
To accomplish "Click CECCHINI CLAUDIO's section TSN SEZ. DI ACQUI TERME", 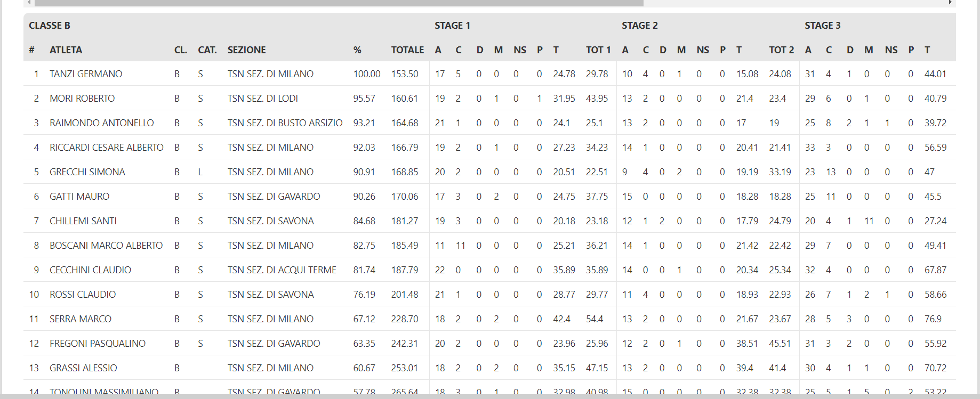I will tap(282, 270).
